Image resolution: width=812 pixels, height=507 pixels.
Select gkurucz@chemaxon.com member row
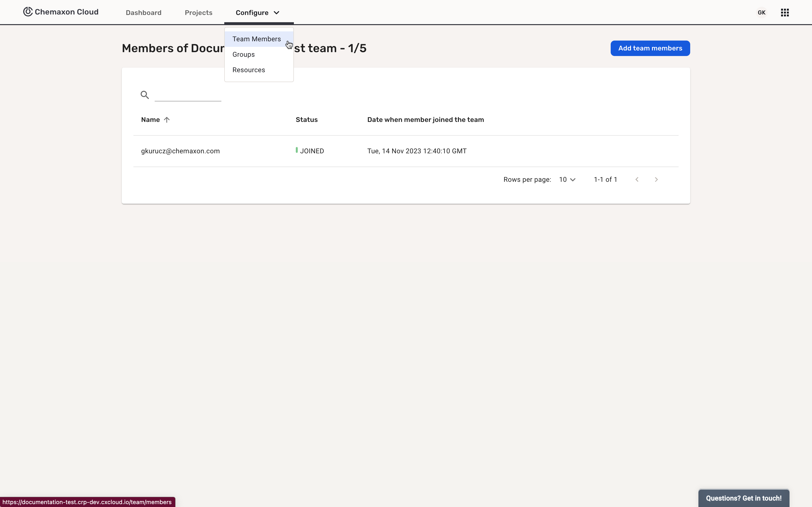coord(181,151)
